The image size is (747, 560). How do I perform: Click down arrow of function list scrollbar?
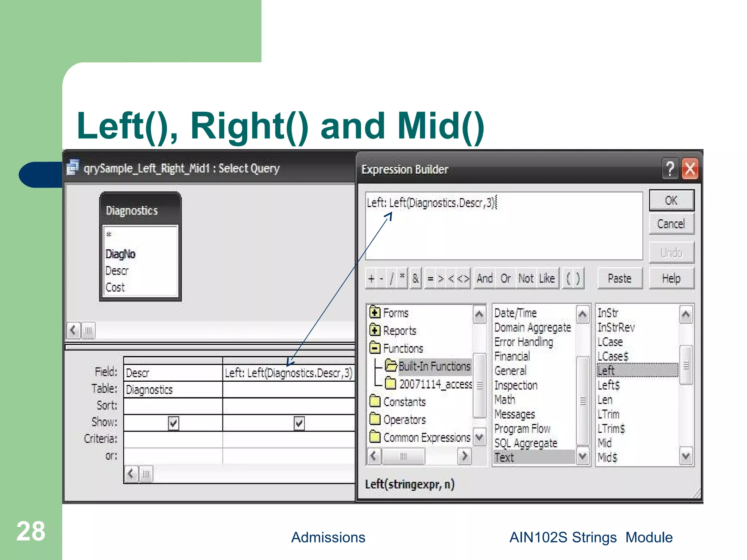(686, 456)
